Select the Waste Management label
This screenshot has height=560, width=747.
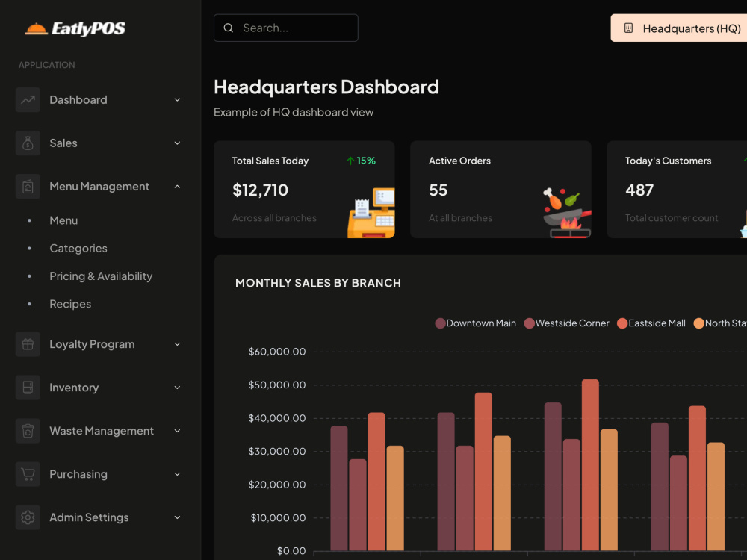tap(102, 431)
